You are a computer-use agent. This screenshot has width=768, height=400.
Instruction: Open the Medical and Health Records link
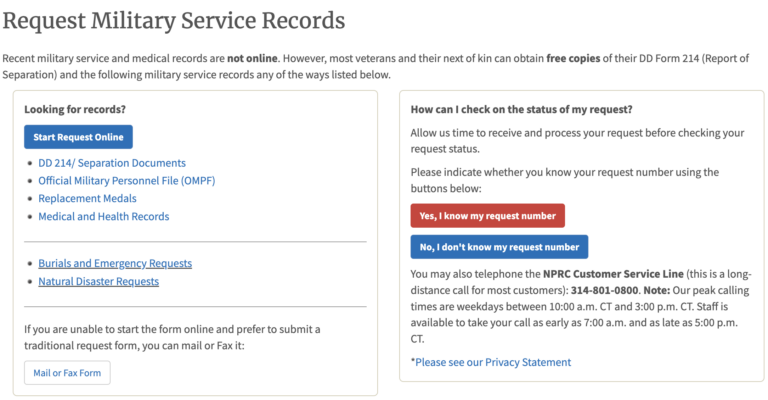click(x=104, y=217)
